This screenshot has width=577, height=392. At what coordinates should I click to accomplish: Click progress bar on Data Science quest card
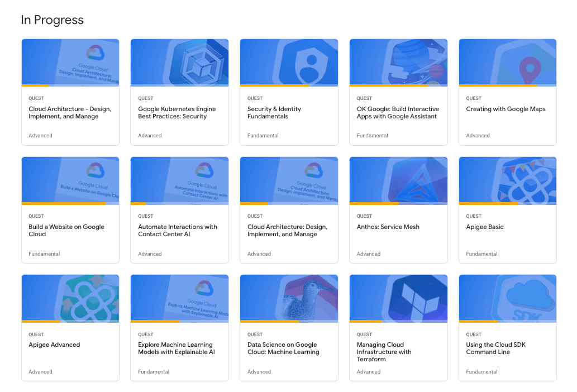289,322
